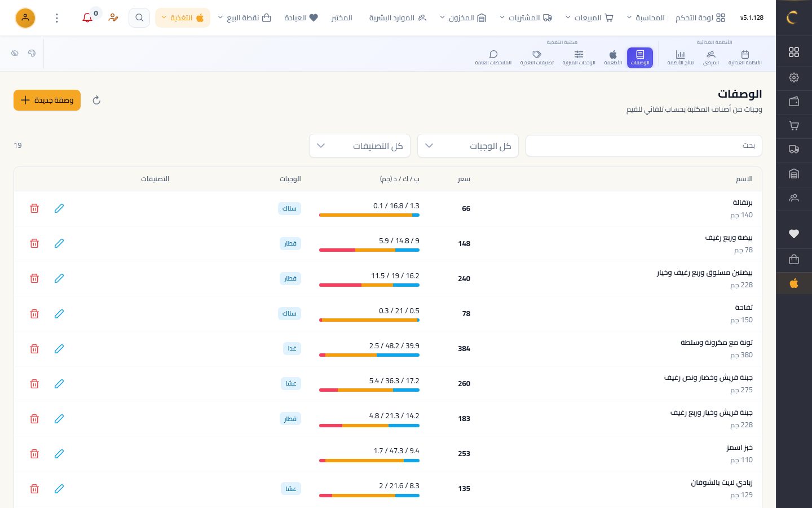
Task: Delete the خبز اسمر recipe
Action: pos(34,453)
